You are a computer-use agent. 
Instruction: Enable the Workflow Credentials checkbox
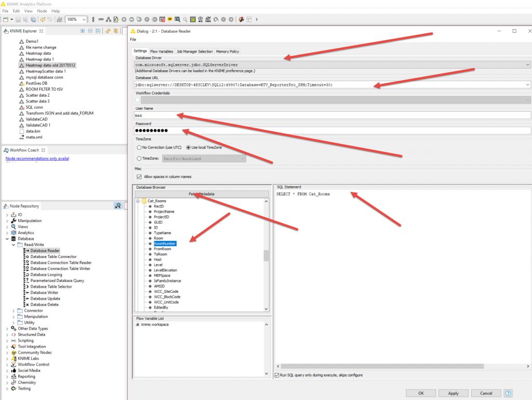tap(138, 100)
